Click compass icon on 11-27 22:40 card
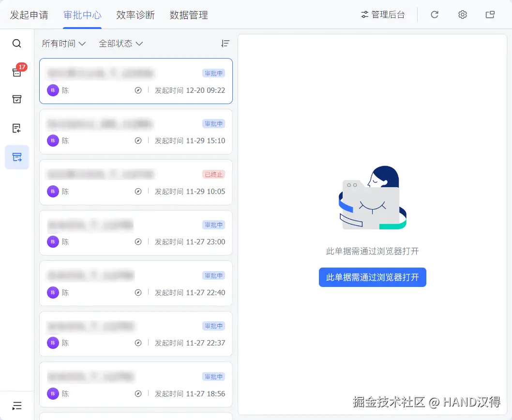This screenshot has height=420, width=512. click(x=138, y=293)
